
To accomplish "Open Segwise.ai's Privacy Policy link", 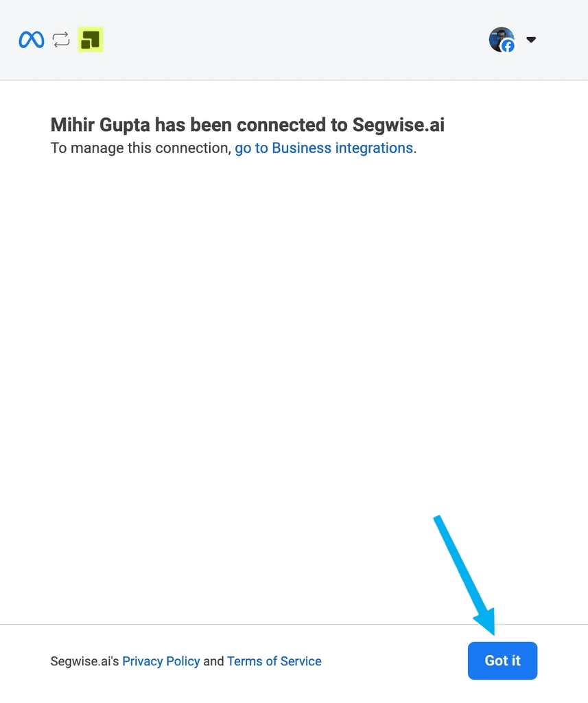I will tap(161, 661).
